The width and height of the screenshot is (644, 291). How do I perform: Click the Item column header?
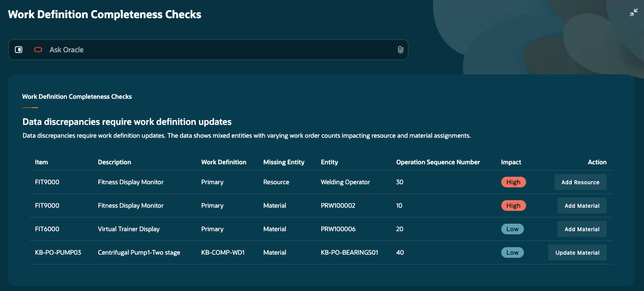click(41, 162)
